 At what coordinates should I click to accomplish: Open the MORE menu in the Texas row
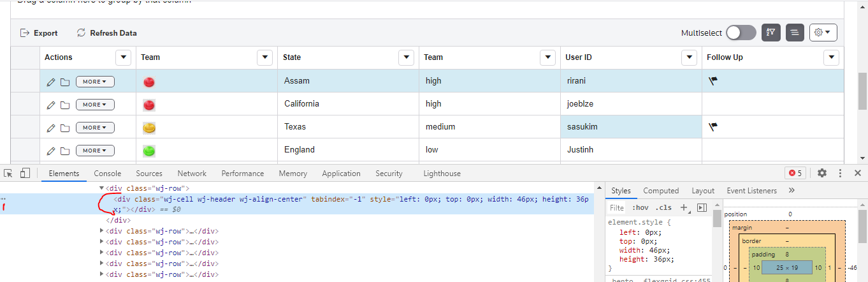(95, 128)
